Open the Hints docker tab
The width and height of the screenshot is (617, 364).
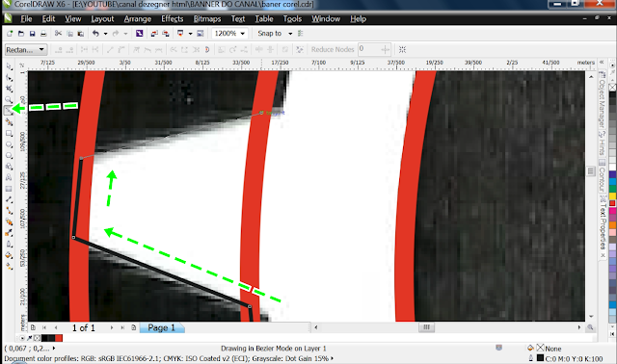click(602, 143)
